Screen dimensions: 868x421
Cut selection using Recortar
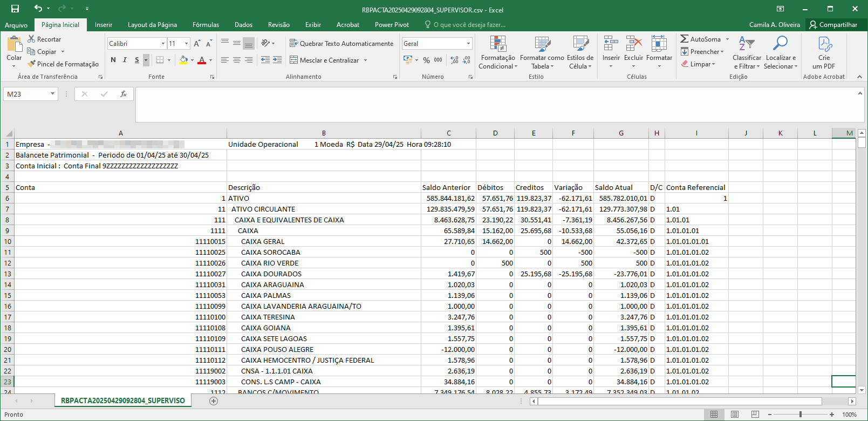coord(44,39)
